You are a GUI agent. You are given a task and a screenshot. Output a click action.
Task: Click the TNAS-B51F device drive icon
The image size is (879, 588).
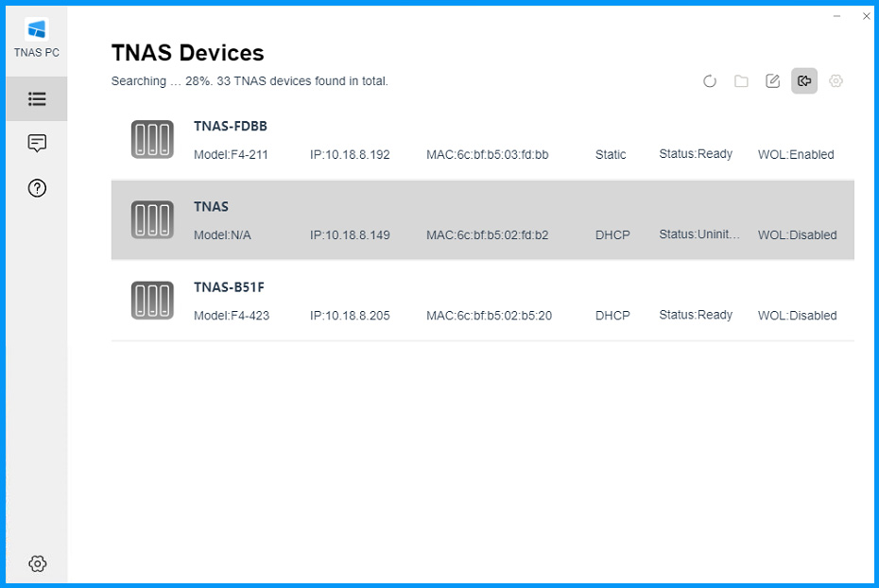click(152, 301)
